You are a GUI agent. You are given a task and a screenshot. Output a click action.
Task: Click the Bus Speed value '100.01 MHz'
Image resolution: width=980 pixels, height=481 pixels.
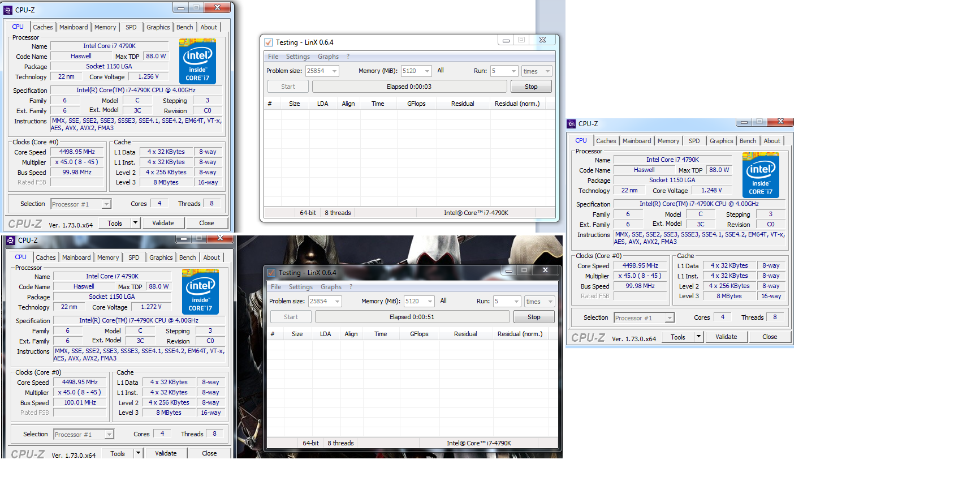click(80, 402)
